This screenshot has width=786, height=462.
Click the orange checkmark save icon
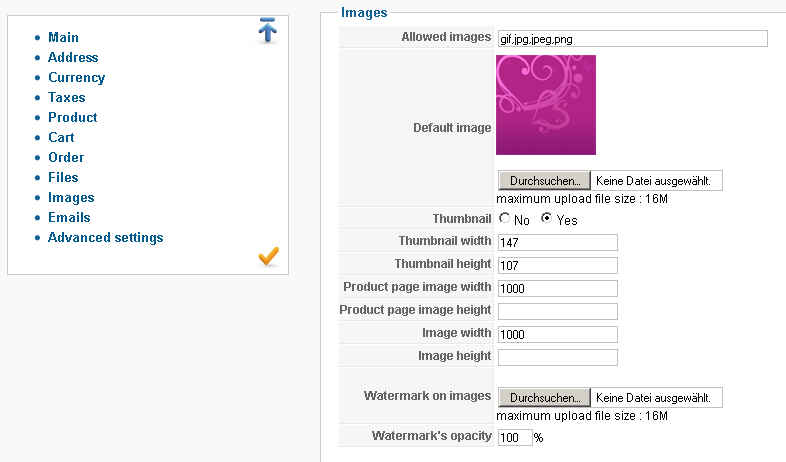[268, 257]
